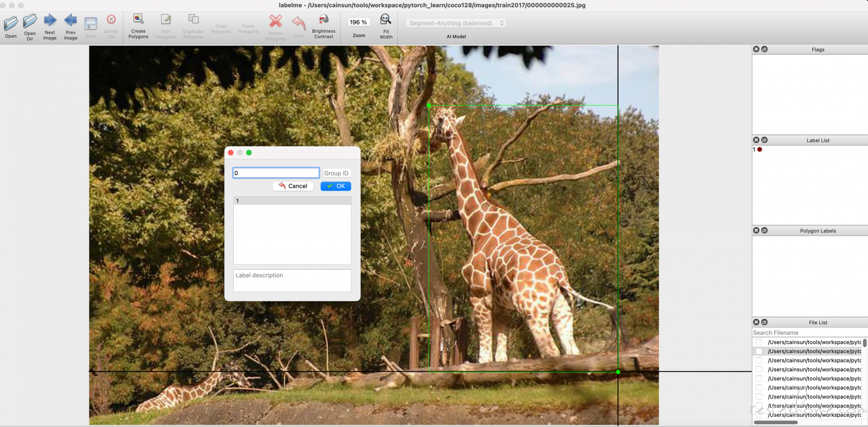Select the Create Polygons tool
The width and height of the screenshot is (868, 427).
click(138, 20)
